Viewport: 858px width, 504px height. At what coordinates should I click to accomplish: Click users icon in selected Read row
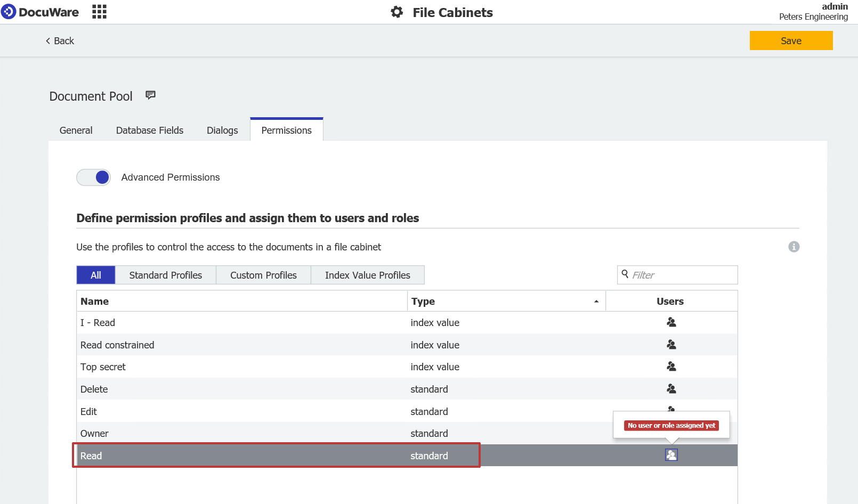(x=671, y=455)
